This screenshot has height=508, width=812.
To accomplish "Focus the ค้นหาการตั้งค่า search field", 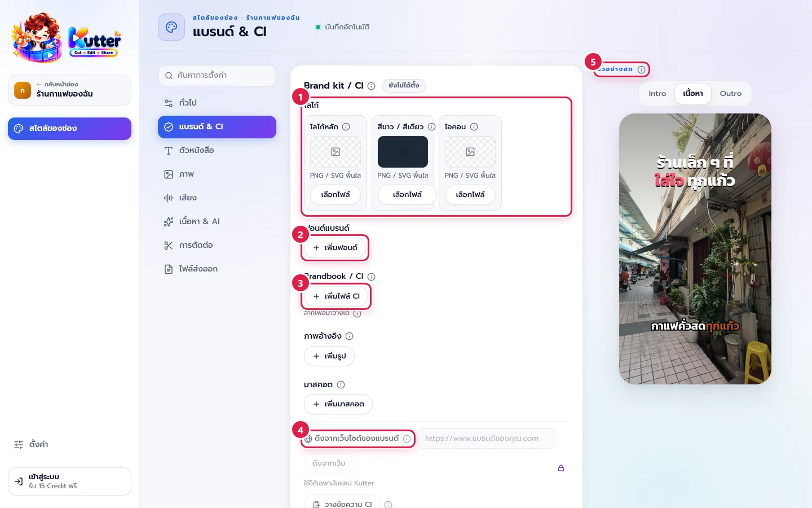I will coord(217,76).
